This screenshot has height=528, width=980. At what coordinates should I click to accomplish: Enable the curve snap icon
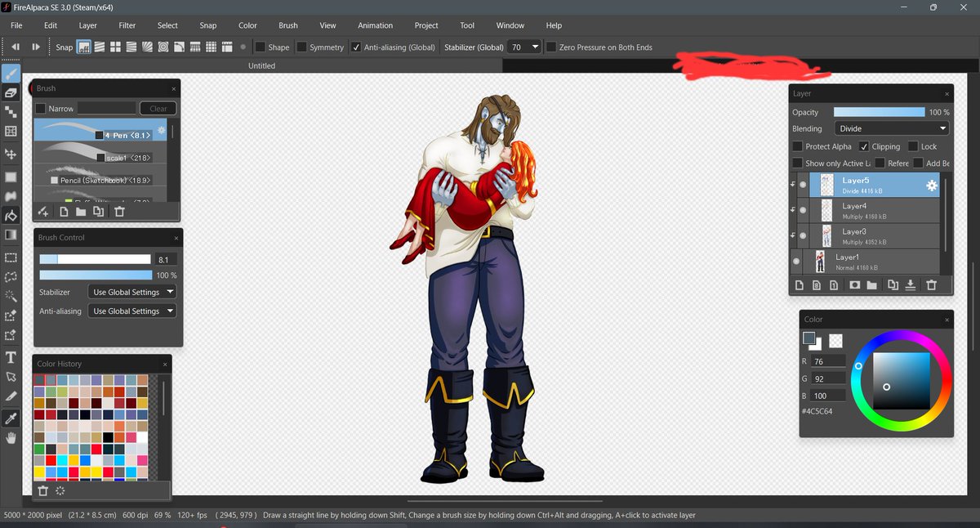coord(179,47)
